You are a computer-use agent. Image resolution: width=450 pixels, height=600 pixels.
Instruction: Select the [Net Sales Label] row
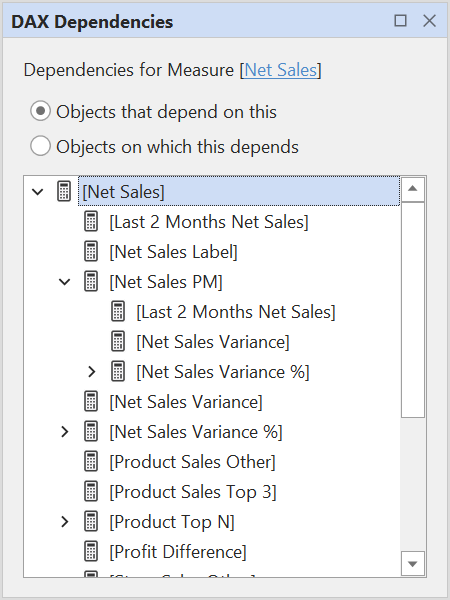point(173,252)
